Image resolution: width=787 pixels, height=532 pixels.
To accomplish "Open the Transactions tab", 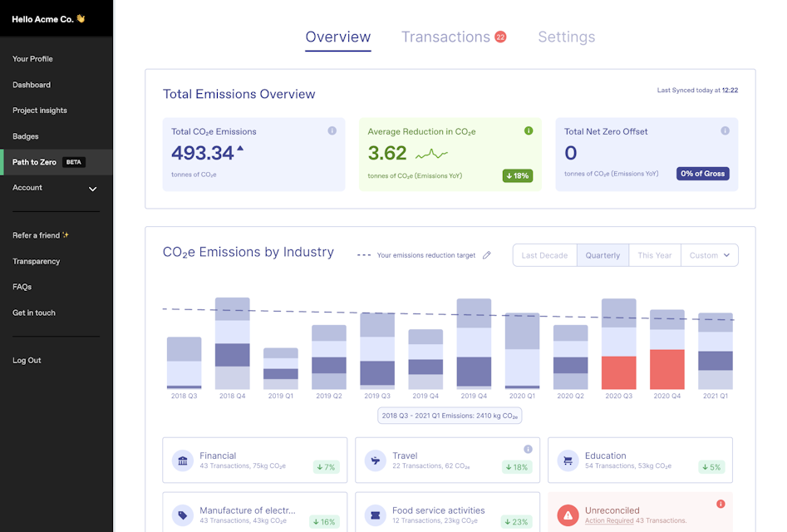I will point(445,37).
